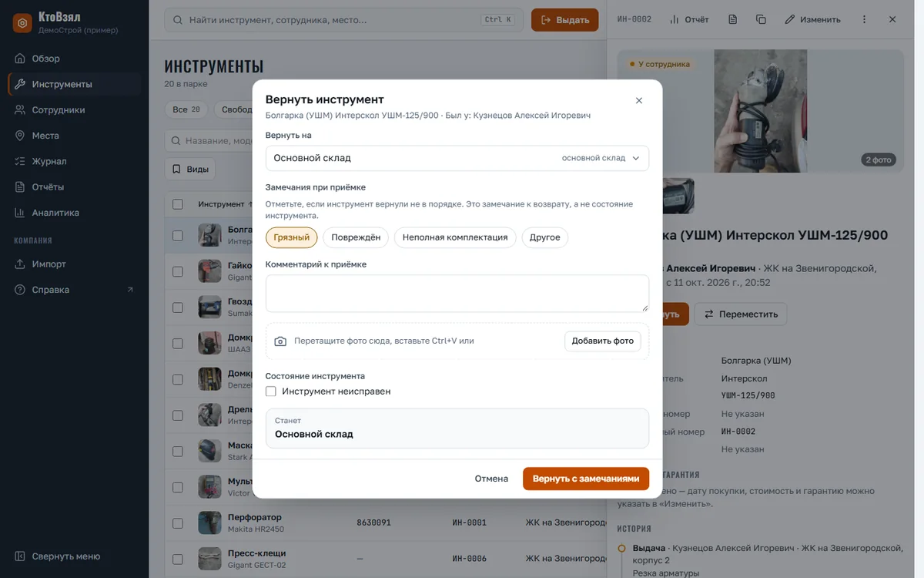The image size is (924, 578).
Task: Click the КтоВзял logo icon
Action: click(23, 23)
